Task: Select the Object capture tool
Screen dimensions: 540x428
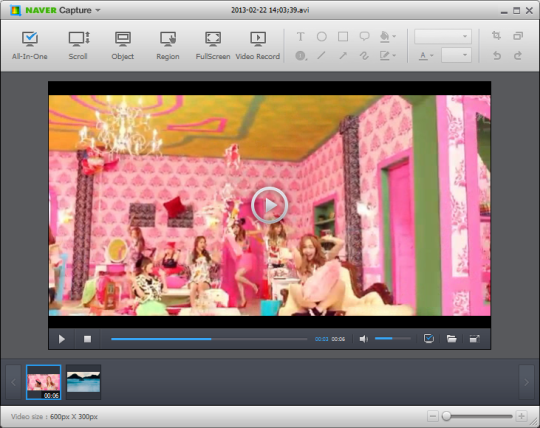Action: click(123, 45)
